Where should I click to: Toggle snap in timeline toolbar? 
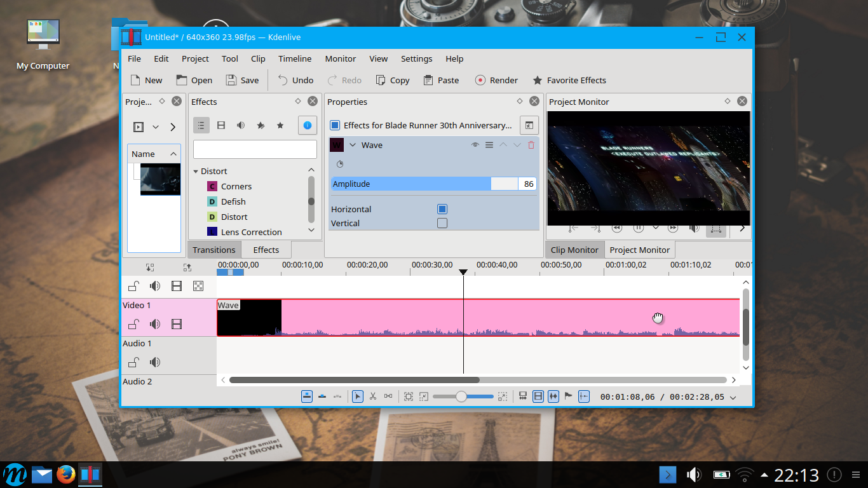pyautogui.click(x=584, y=396)
